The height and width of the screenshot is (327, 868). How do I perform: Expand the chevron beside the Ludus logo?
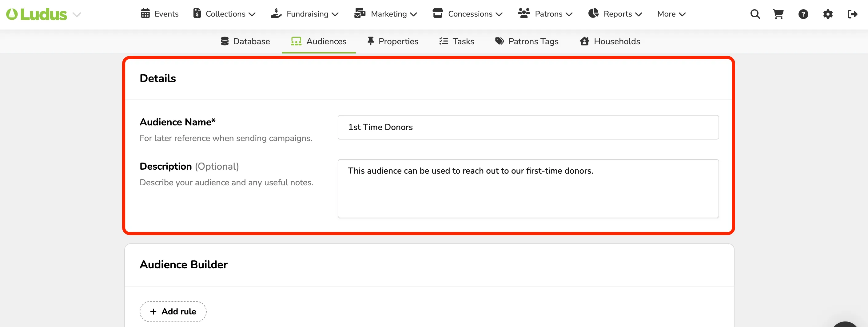coord(77,14)
